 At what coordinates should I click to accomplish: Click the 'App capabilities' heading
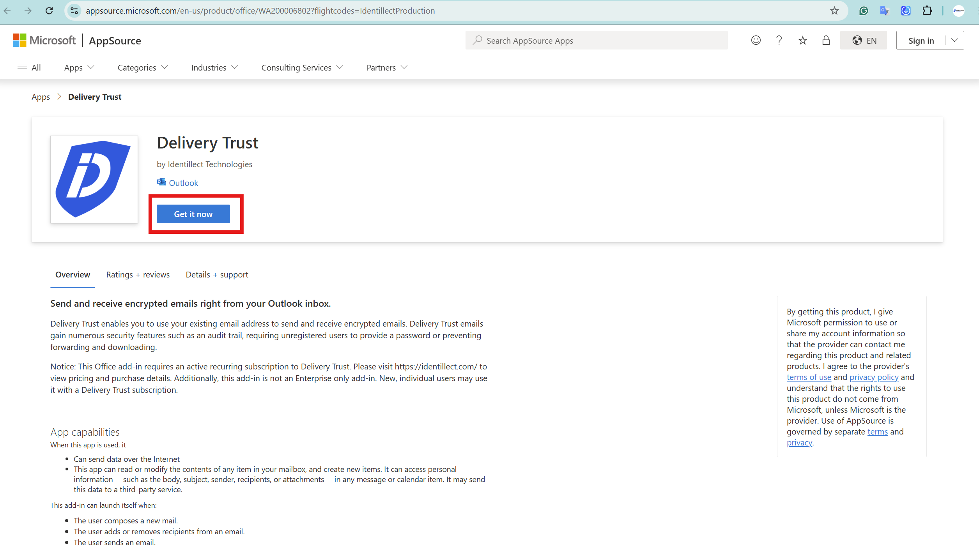click(85, 432)
